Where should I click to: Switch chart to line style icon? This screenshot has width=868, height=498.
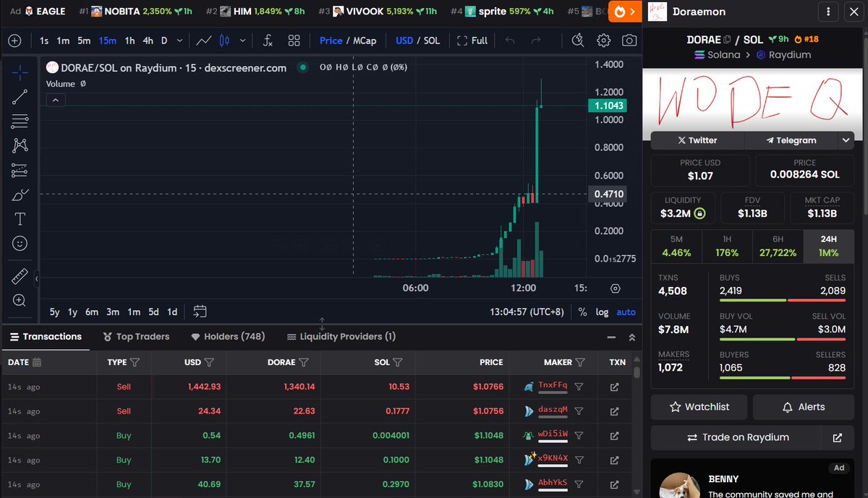coord(204,40)
